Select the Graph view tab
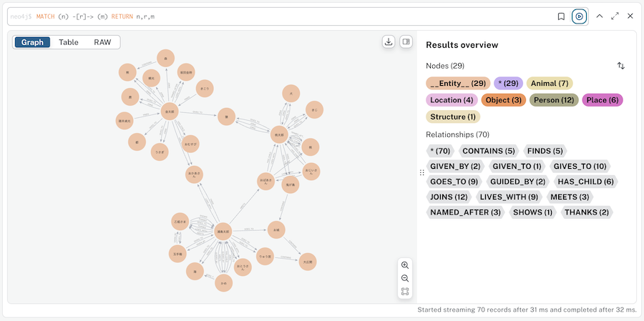Screen dimensions: 644x321 [32, 42]
